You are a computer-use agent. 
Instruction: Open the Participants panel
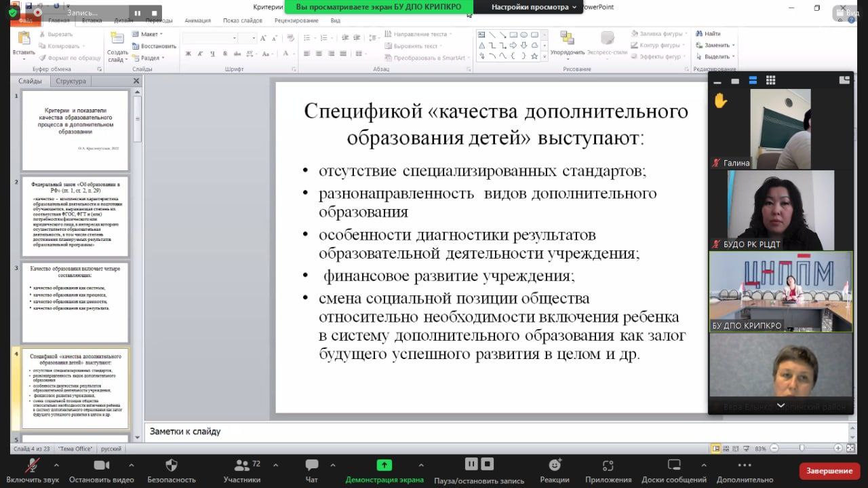coord(241,466)
